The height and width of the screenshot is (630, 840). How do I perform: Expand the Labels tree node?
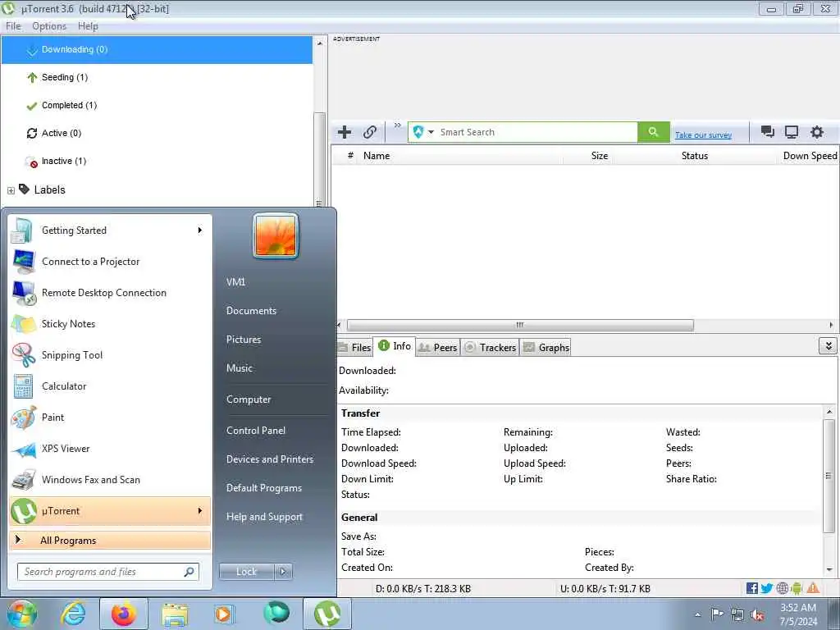pyautogui.click(x=11, y=190)
